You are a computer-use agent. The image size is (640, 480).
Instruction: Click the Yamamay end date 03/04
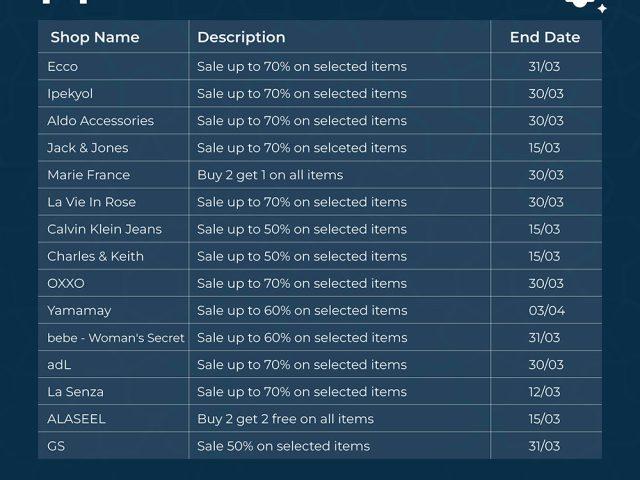tap(546, 310)
